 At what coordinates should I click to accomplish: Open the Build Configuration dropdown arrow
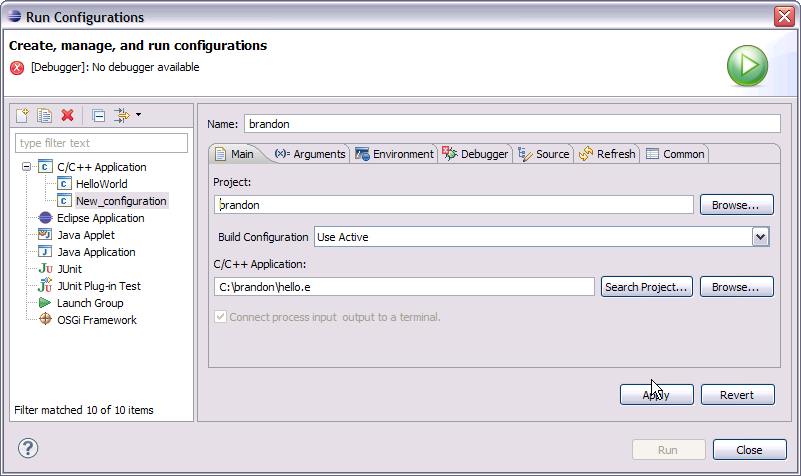point(760,237)
